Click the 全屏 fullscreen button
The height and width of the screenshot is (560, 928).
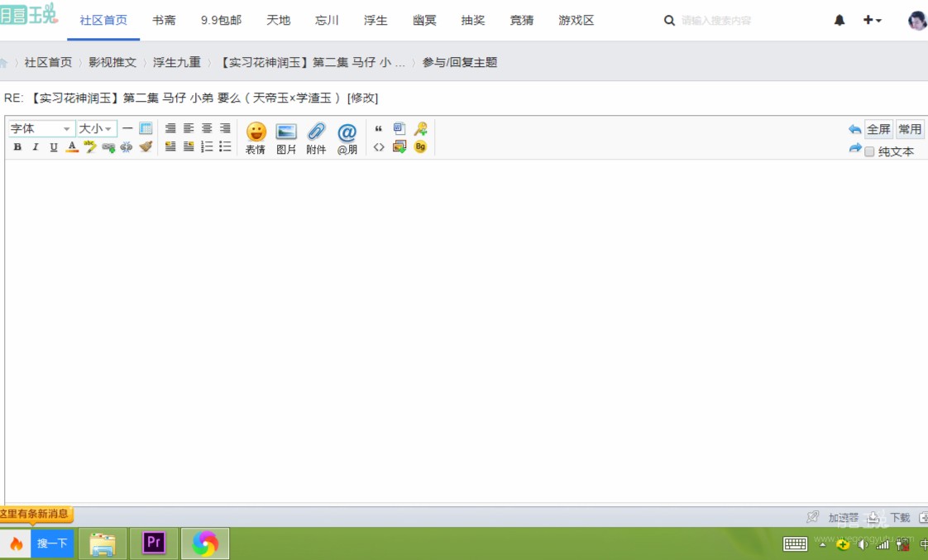[x=879, y=128]
